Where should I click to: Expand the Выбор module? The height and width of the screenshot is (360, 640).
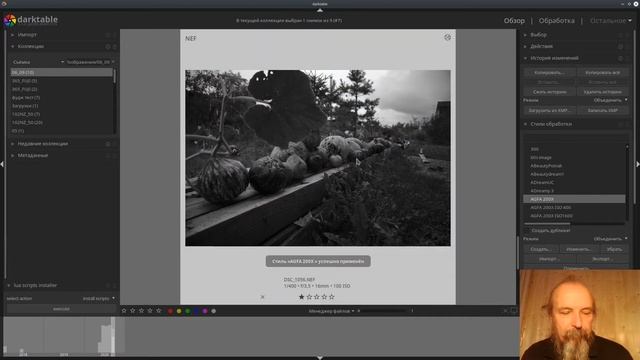pos(525,35)
